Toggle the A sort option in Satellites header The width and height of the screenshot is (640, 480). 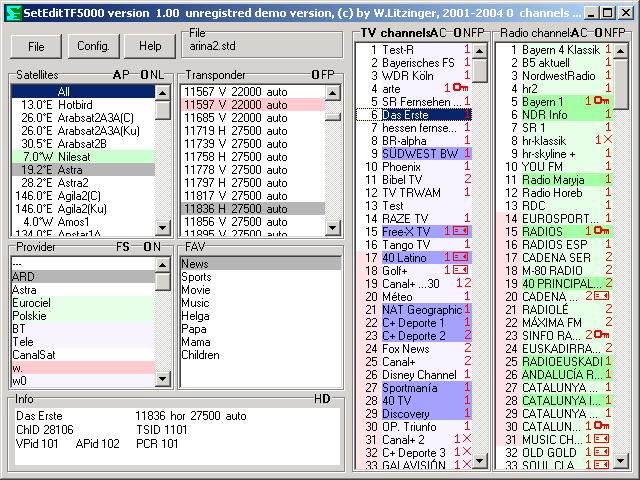click(x=117, y=75)
